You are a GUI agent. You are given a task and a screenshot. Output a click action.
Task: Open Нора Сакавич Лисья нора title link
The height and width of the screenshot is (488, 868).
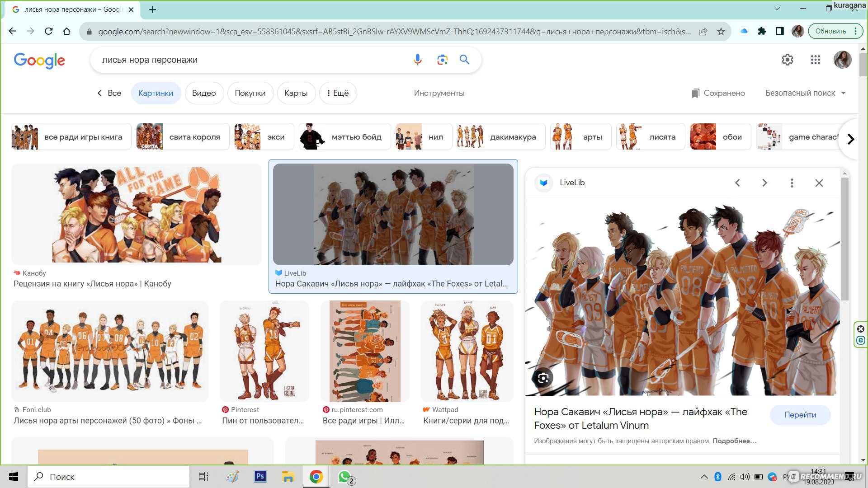641,418
